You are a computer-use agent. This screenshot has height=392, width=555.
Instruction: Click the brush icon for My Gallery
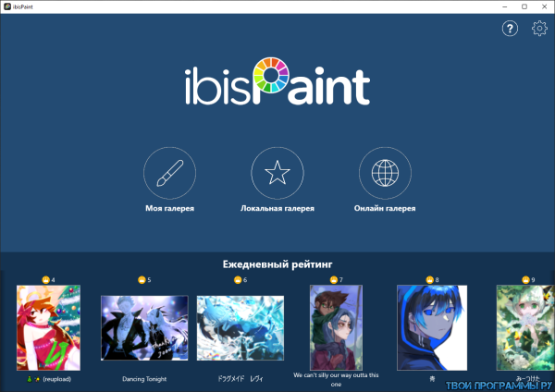click(169, 173)
